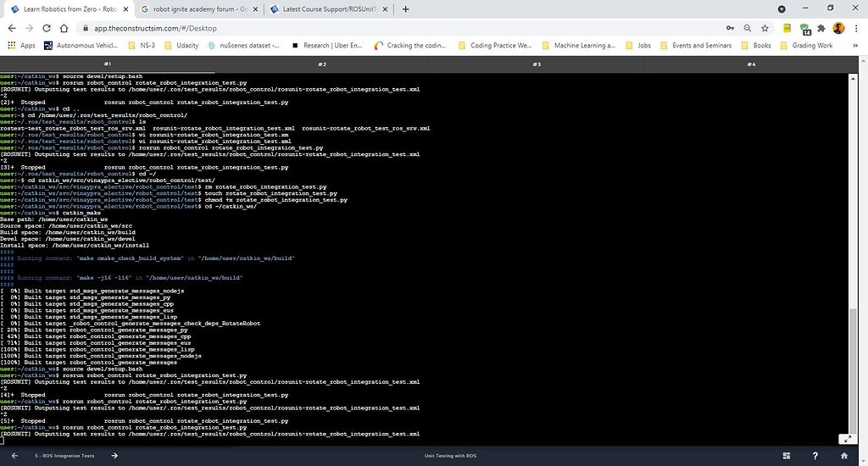Open Grading Work bookmark folder
The image size is (868, 466).
click(807, 46)
